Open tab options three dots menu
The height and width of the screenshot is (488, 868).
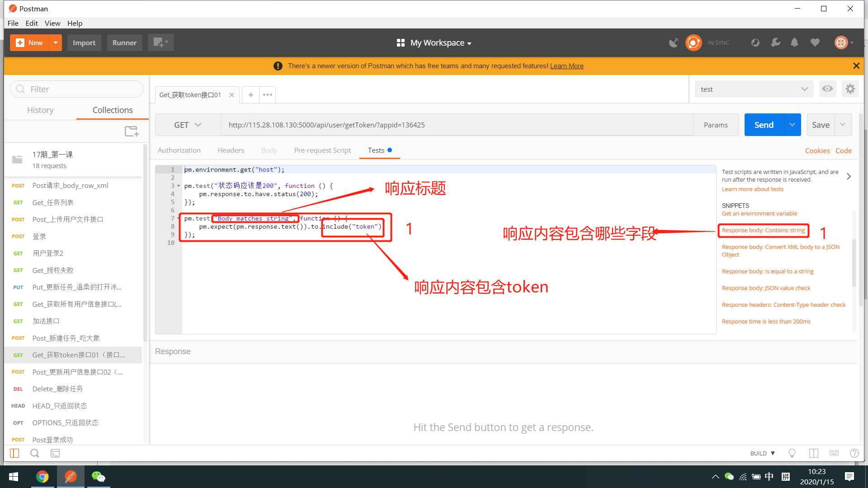[268, 94]
